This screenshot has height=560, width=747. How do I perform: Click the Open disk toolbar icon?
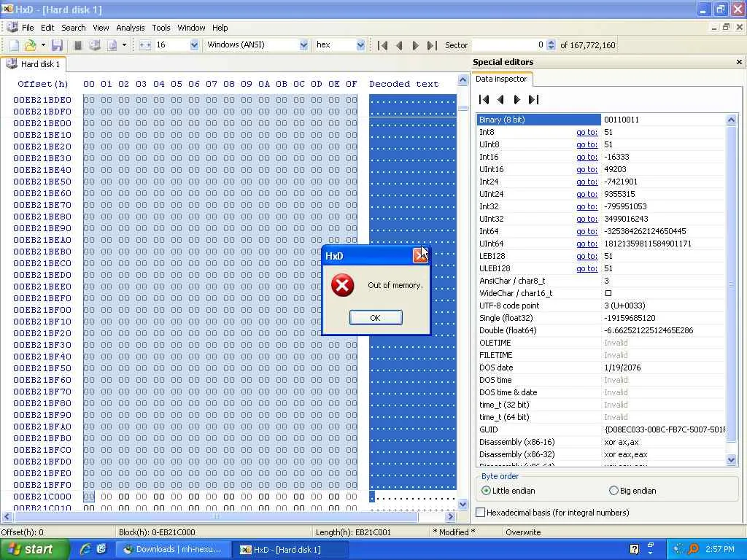pos(95,45)
